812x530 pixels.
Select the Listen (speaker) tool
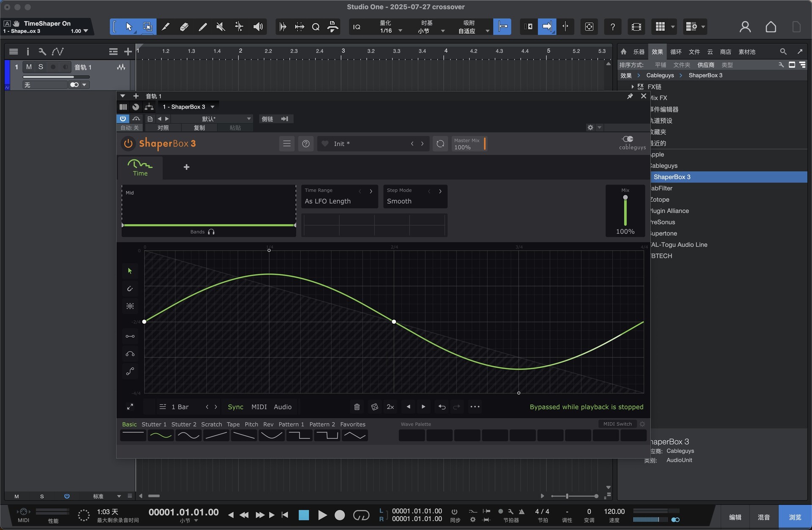click(x=258, y=27)
